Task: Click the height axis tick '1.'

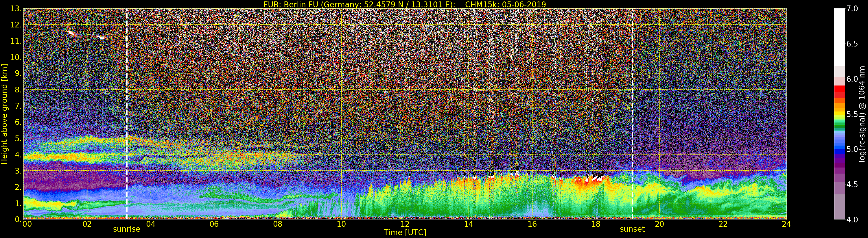Action: point(18,203)
